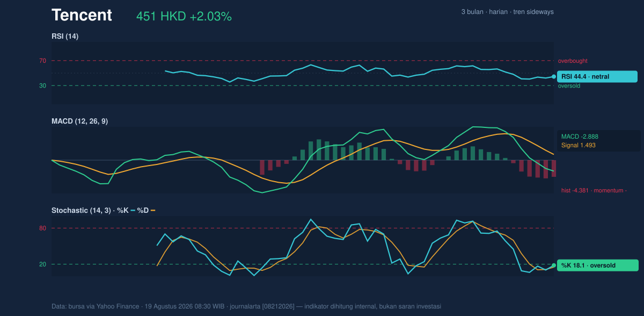The height and width of the screenshot is (316, 644).
Task: Click the RSI line end marker dot
Action: (554, 77)
